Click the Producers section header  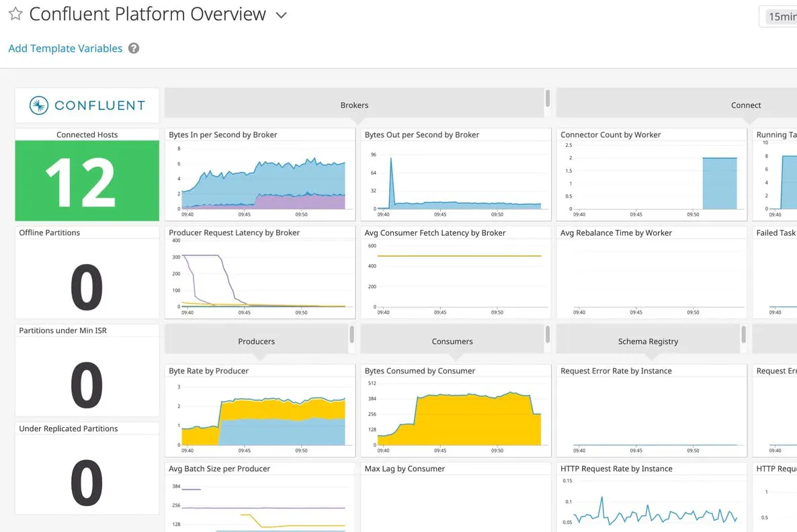click(256, 341)
